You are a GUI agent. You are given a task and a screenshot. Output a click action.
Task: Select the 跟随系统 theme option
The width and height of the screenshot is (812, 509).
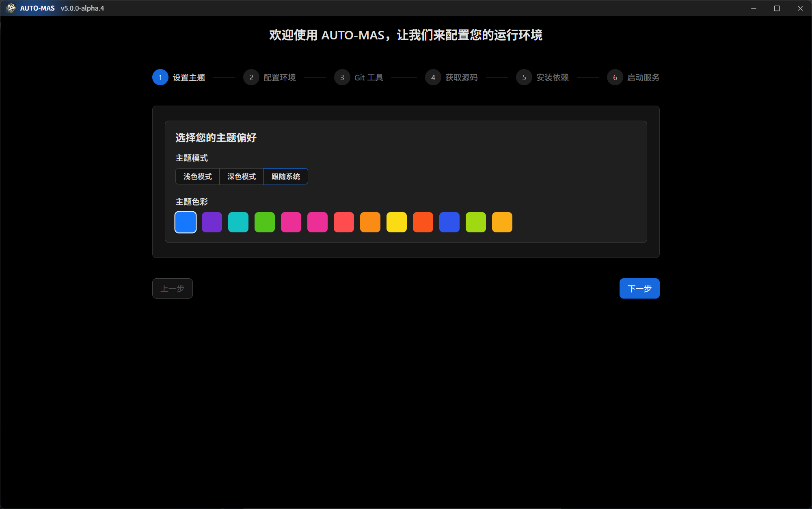(x=286, y=176)
